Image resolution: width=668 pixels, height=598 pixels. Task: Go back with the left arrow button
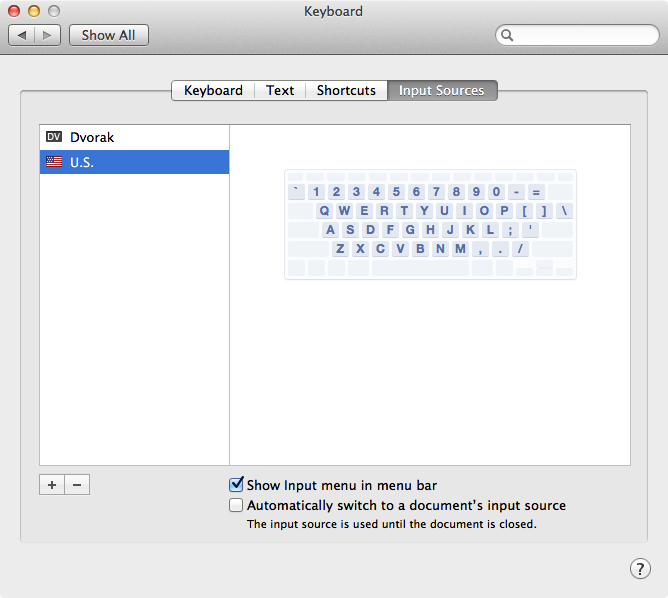click(22, 35)
